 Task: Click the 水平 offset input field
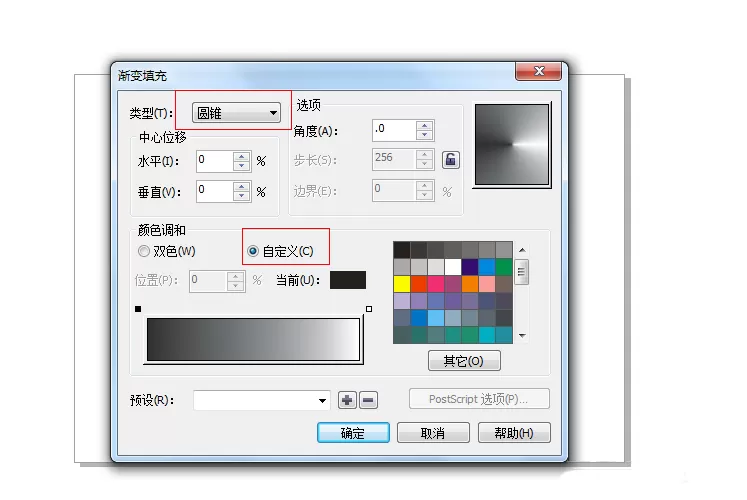tap(214, 161)
